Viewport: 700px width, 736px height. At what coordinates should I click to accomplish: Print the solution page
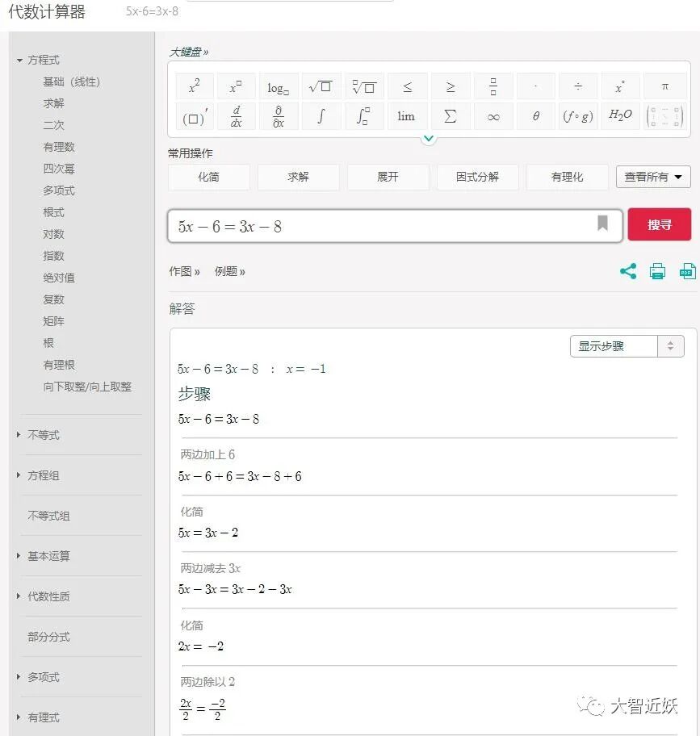pyautogui.click(x=657, y=271)
